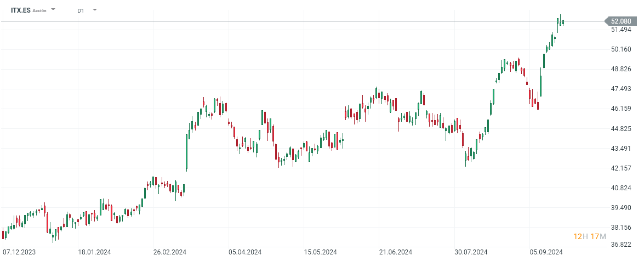Expand the D1 timeframe dropdown arrow
The width and height of the screenshot is (644, 261).
pos(95,10)
